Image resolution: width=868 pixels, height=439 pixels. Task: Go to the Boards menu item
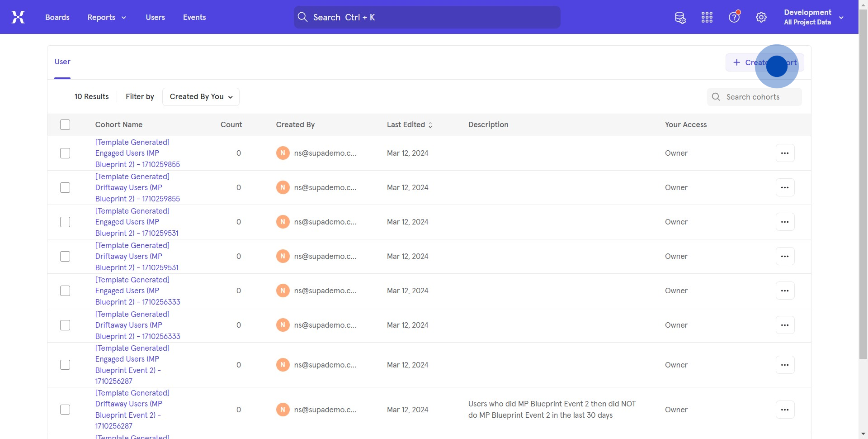(x=57, y=17)
